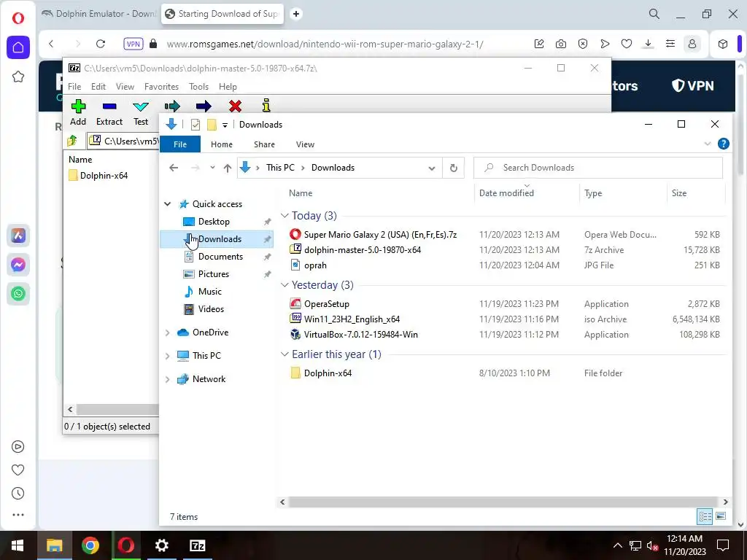Viewport: 747px width, 560px height.
Task: Collapse Earlier this year (1) group
Action: pyautogui.click(x=285, y=354)
